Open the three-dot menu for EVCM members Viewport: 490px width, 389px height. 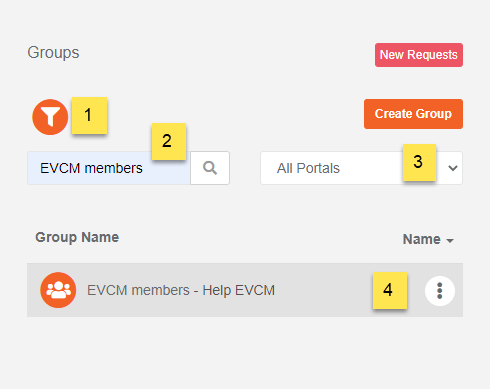[x=440, y=291]
